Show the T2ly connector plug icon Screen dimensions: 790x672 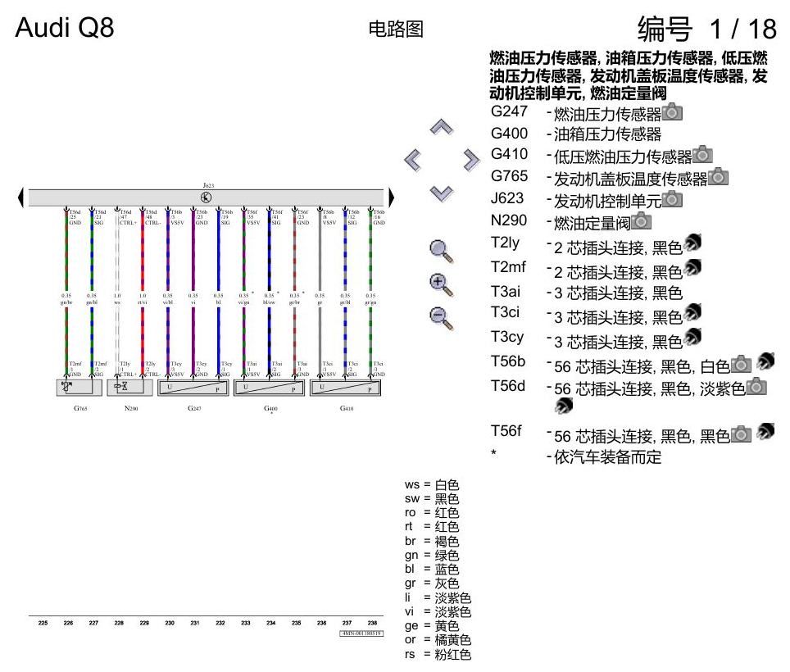692,243
